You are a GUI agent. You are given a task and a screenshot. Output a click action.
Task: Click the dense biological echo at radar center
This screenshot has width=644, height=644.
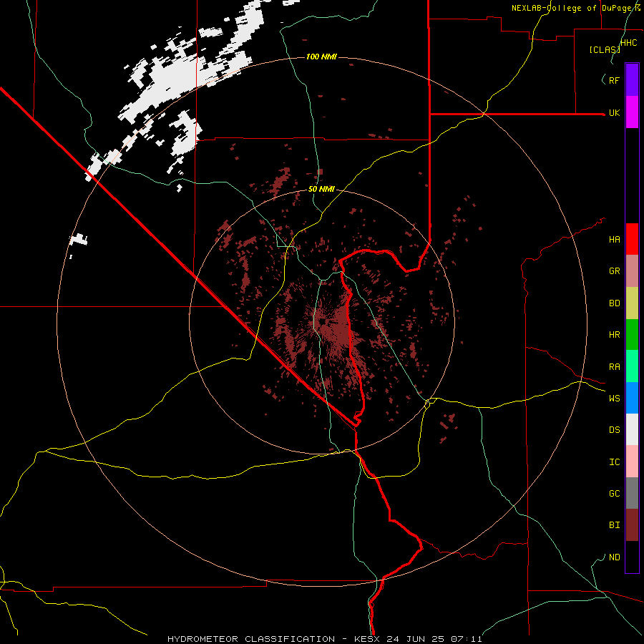click(x=333, y=324)
